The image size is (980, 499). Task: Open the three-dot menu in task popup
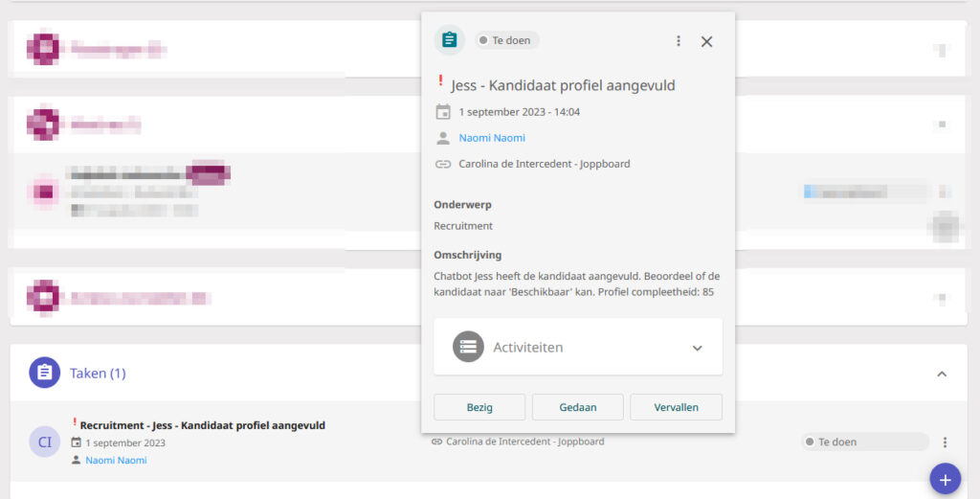[x=679, y=41]
